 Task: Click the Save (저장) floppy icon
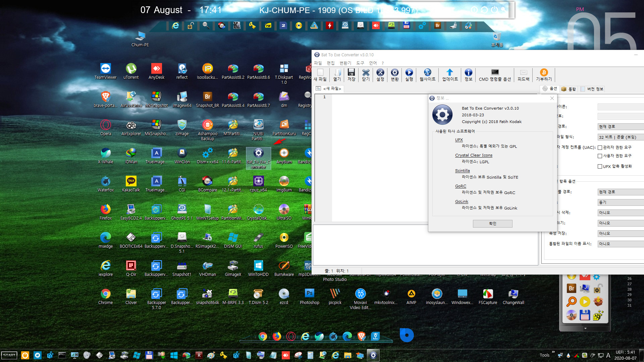pos(351,75)
